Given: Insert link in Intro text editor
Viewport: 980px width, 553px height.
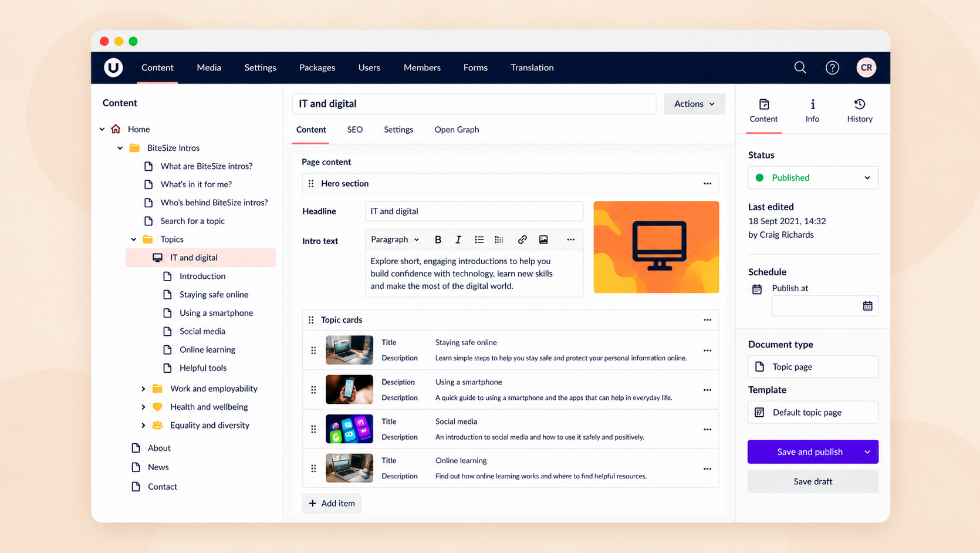Looking at the screenshot, I should pos(522,240).
